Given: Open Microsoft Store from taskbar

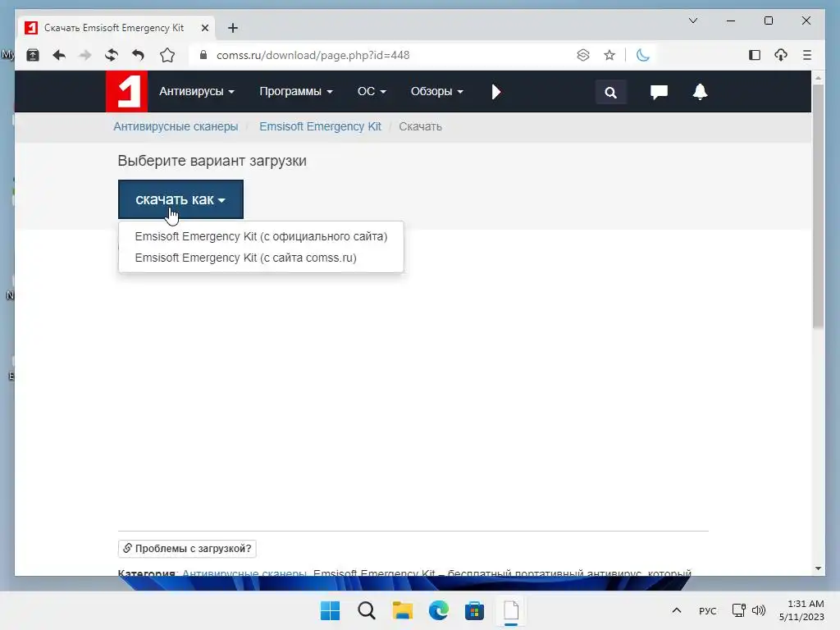Looking at the screenshot, I should click(474, 610).
